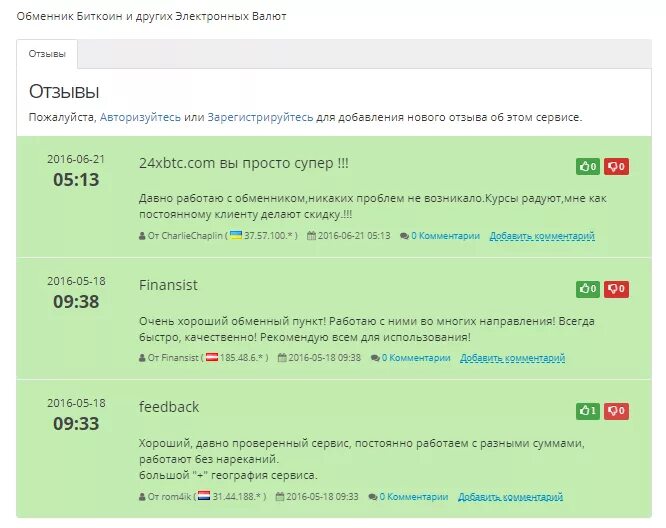Click the large time 05:13
Viewport: 666px width, 528px height.
(x=76, y=180)
